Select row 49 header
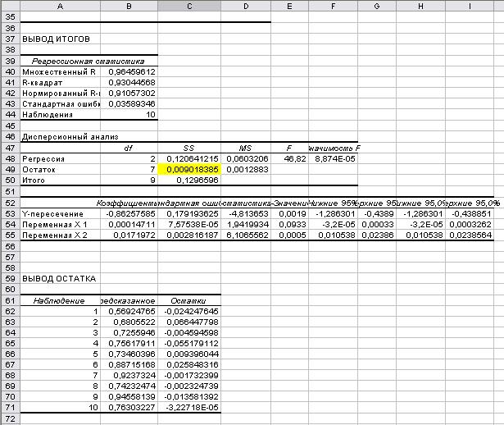504x425 pixels. 11,170
